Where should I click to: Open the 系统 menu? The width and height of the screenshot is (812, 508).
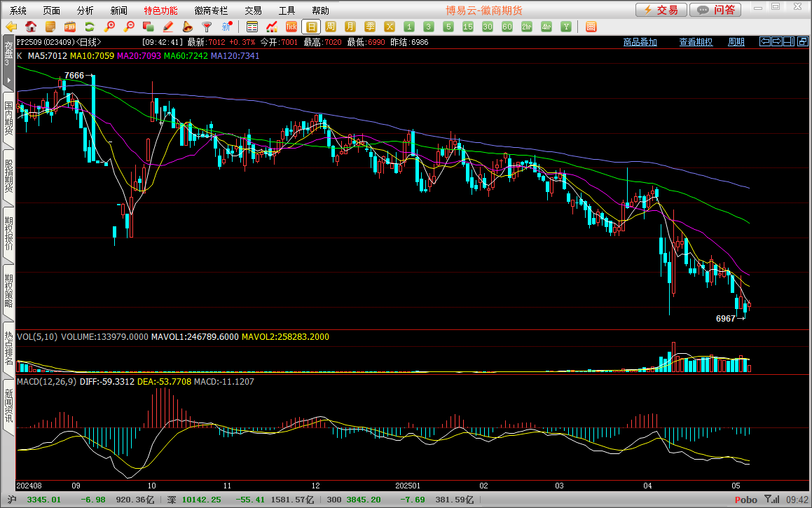tap(18, 11)
